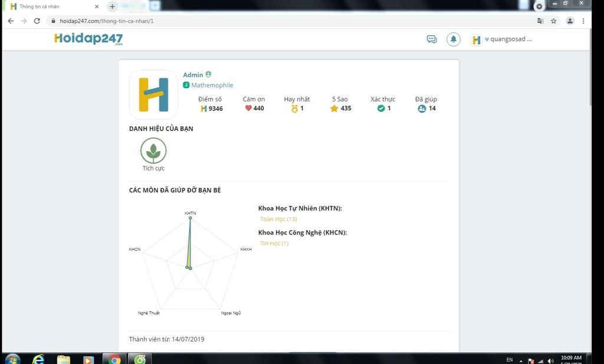Click the large H profile picture

pyautogui.click(x=153, y=94)
